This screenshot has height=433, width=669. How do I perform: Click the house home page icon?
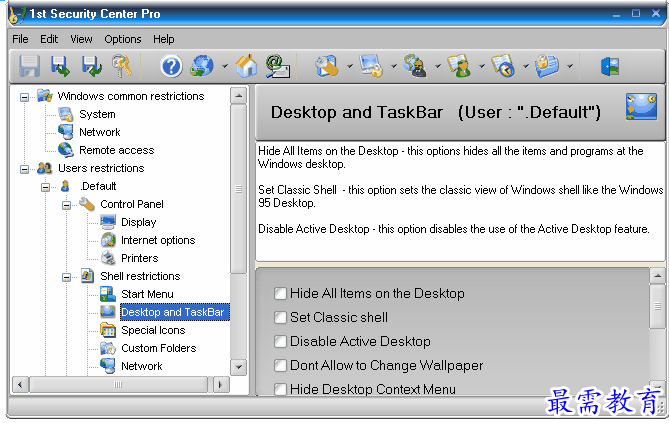coord(247,66)
